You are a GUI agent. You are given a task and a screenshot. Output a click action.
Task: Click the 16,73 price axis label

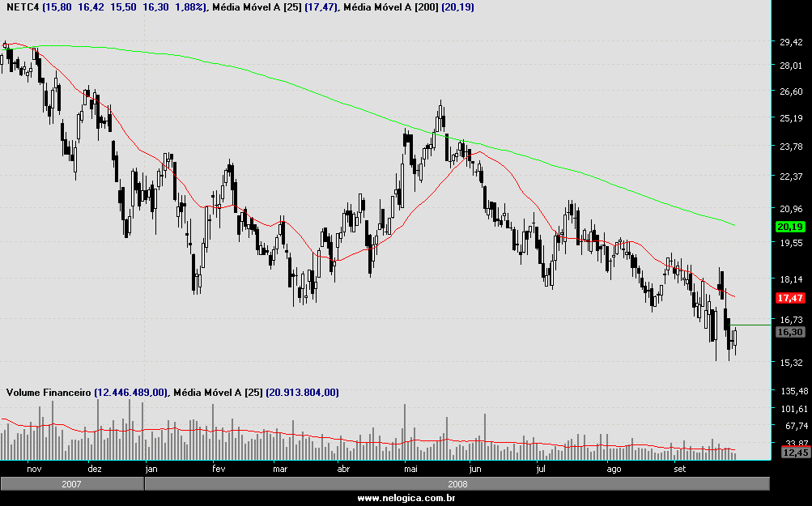point(791,320)
